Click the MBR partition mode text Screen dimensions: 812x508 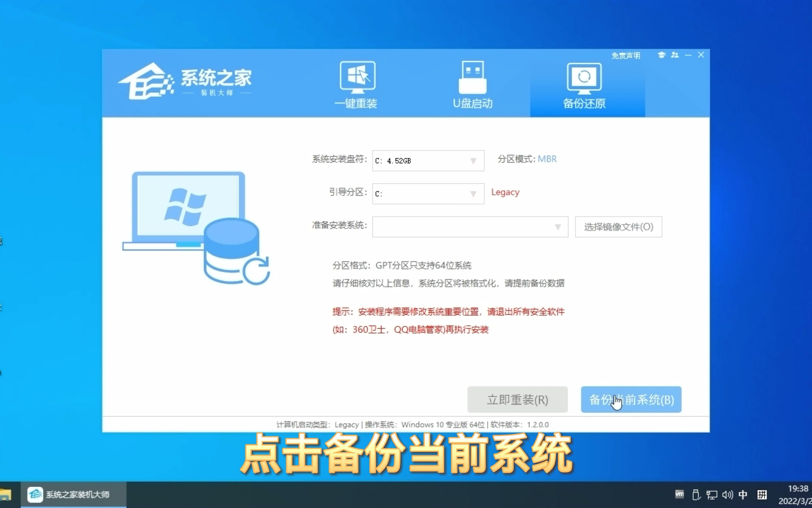tap(547, 159)
